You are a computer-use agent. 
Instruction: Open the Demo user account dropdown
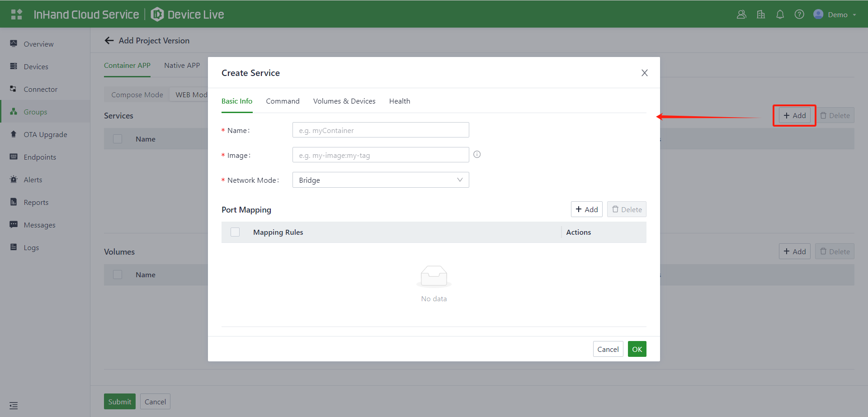(835, 14)
